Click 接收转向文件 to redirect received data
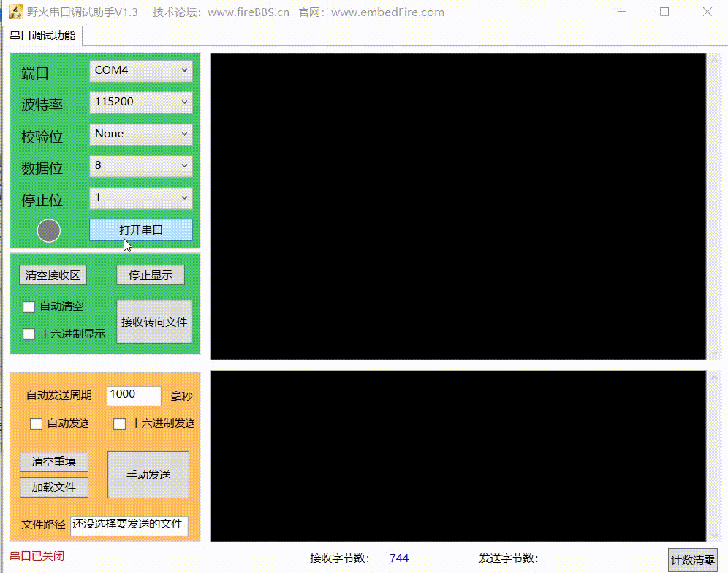The height and width of the screenshot is (573, 728). point(153,322)
